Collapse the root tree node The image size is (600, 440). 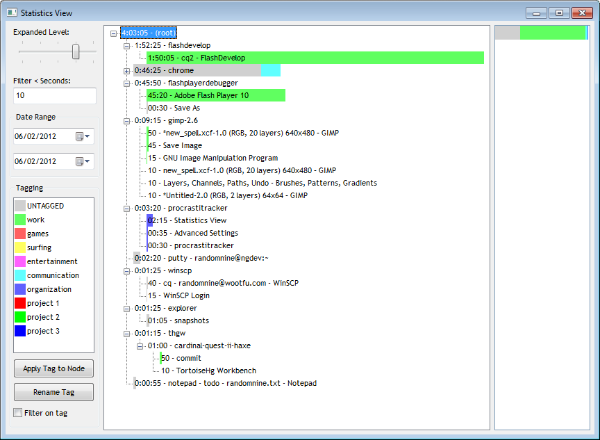click(113, 33)
